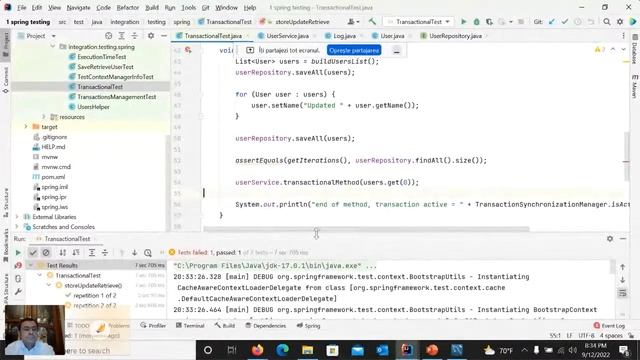Screen dimensions: 640x360
Task: Select pom.xml in project tree
Action: 53,177
